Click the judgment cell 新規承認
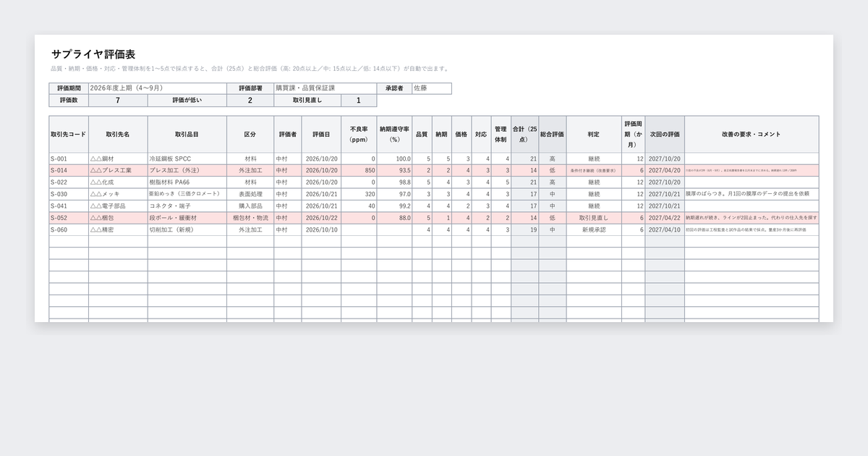The width and height of the screenshot is (868, 456). pyautogui.click(x=594, y=230)
